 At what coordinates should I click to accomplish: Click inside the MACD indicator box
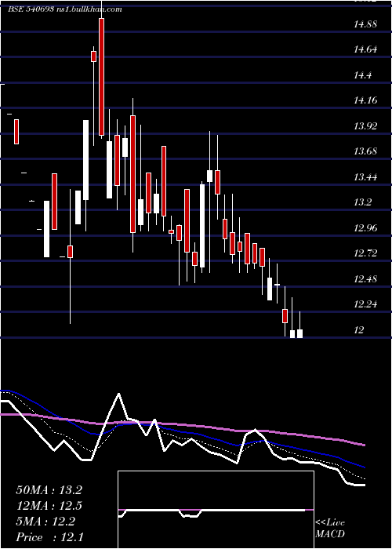click(x=216, y=510)
